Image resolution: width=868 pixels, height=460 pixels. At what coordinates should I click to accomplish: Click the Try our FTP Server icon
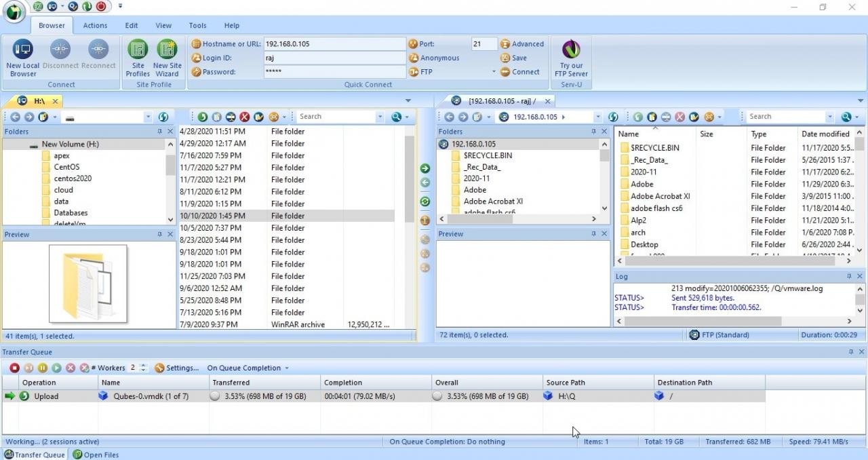pos(571,56)
